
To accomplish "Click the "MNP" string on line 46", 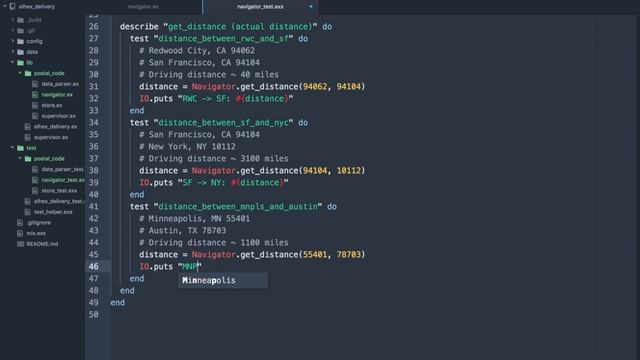I will coord(190,267).
